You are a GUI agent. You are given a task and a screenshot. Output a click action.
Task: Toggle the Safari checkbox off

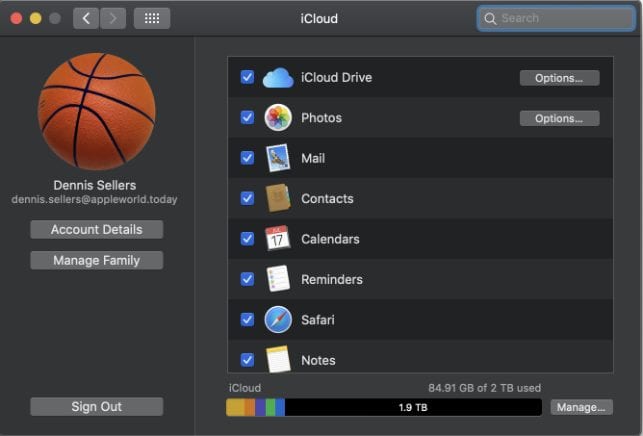coord(247,320)
